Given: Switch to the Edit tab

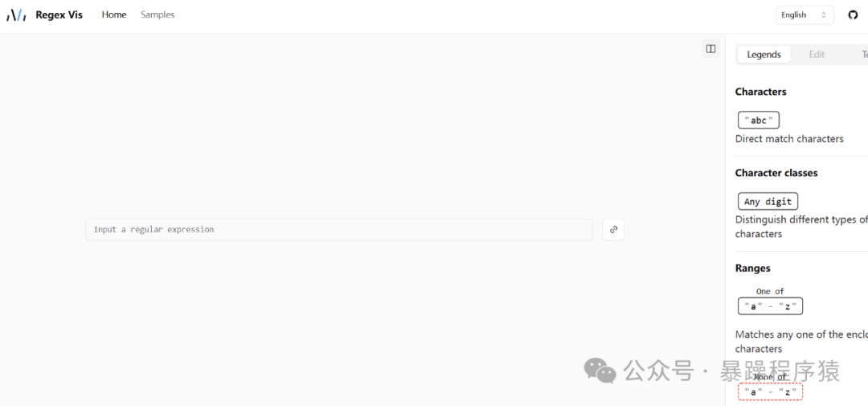Looking at the screenshot, I should [x=817, y=55].
